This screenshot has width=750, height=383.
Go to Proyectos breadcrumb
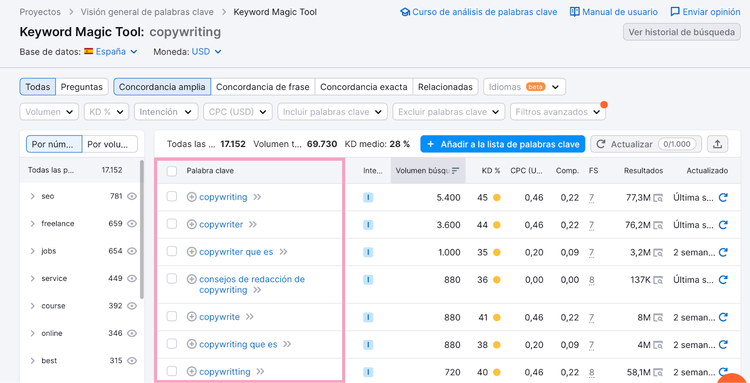click(x=40, y=12)
